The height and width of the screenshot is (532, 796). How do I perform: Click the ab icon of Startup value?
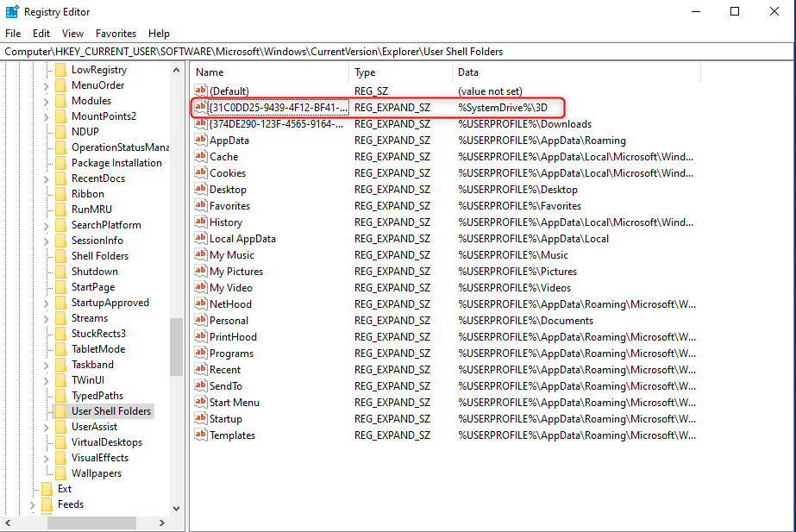click(x=201, y=418)
